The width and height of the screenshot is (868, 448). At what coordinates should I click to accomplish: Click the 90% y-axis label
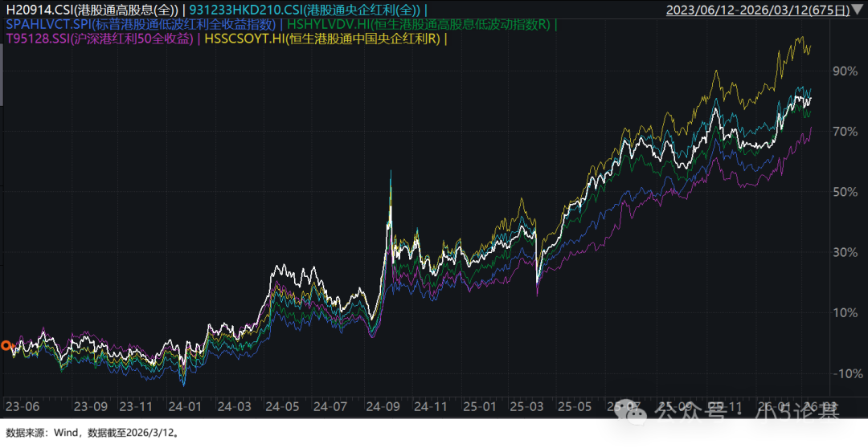click(844, 71)
